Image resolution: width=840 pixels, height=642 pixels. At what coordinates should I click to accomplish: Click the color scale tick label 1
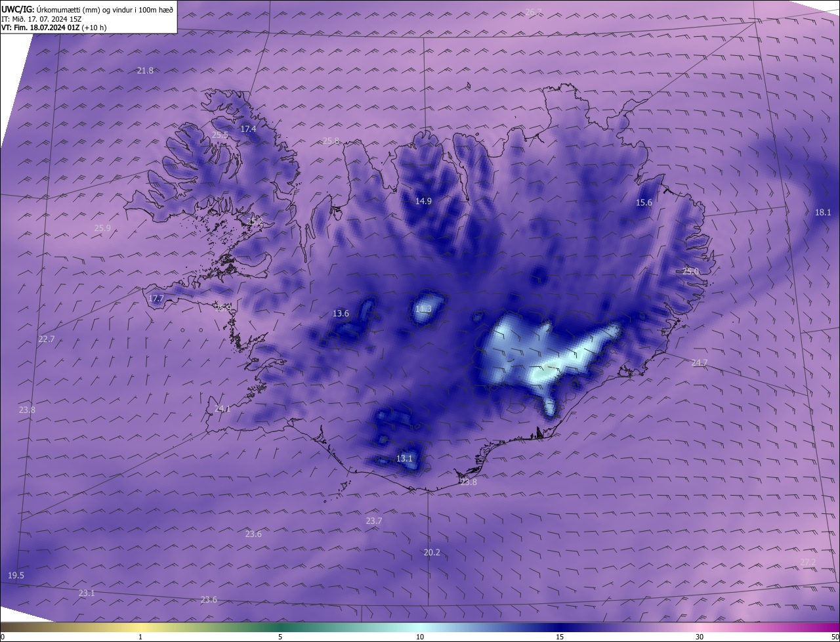coord(140,637)
